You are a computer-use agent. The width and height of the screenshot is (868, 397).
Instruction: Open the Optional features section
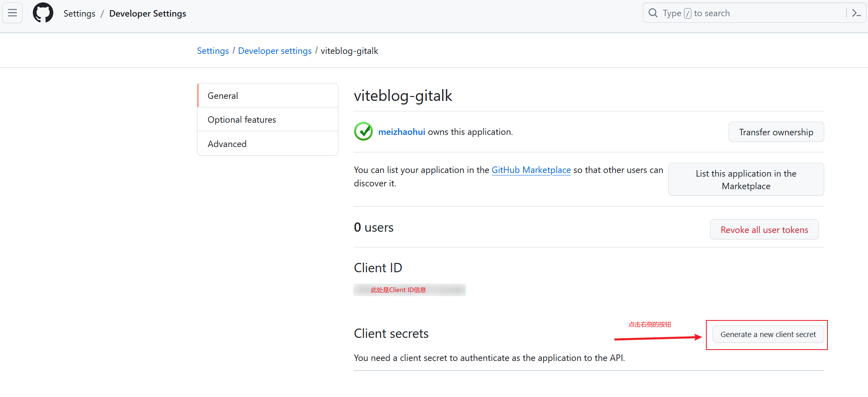(x=267, y=120)
